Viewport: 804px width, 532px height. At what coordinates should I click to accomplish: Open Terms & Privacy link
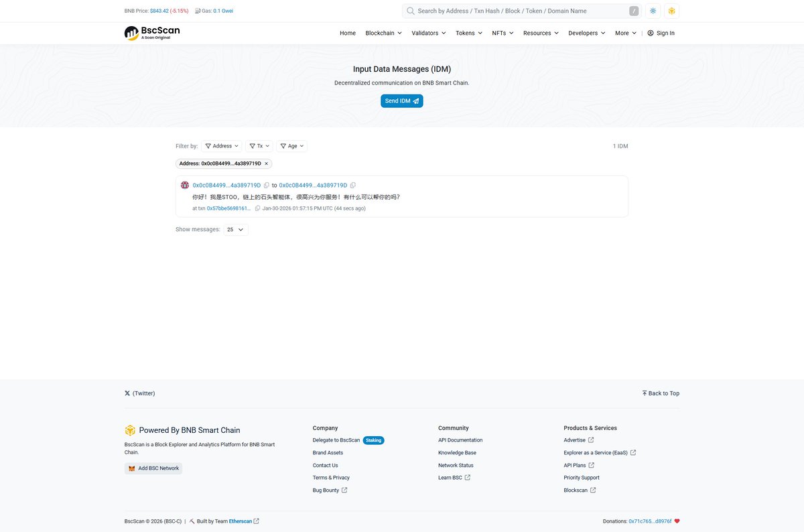331,478
